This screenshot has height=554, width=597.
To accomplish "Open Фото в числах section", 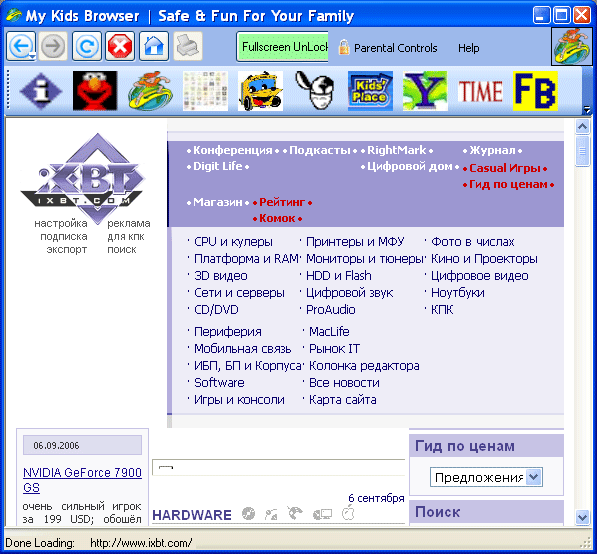I will click(472, 242).
